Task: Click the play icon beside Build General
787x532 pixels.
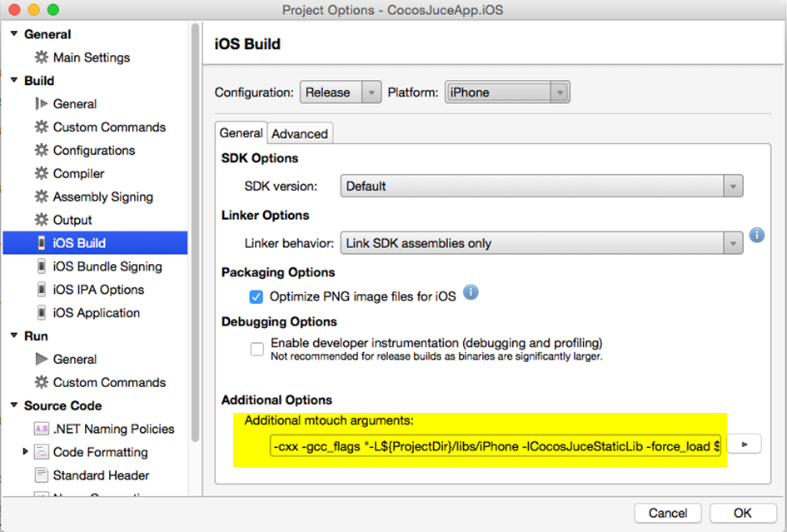Action: 41,104
